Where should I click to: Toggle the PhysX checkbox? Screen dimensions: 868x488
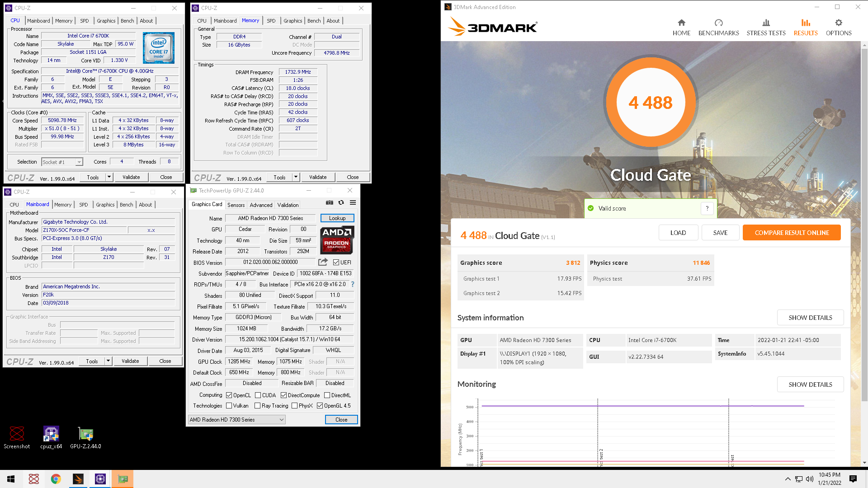(x=294, y=406)
